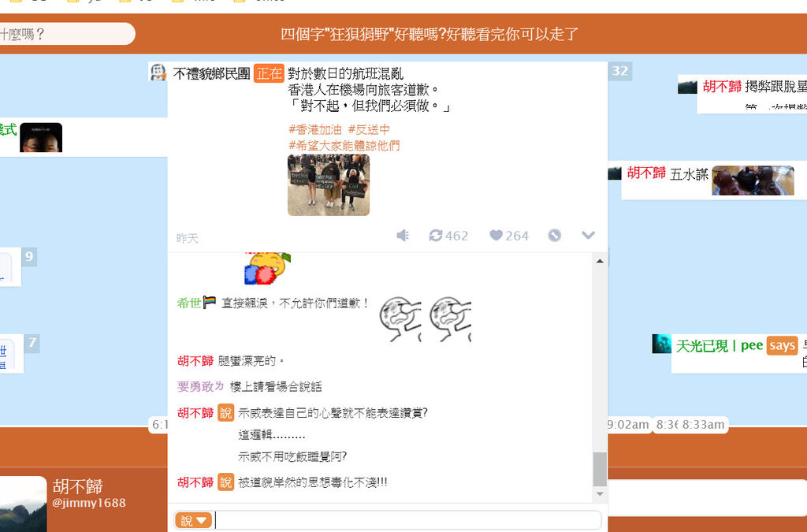Viewport: 807px width, 532px height.
Task: Select the 8:33am timeline marker
Action: click(x=703, y=425)
